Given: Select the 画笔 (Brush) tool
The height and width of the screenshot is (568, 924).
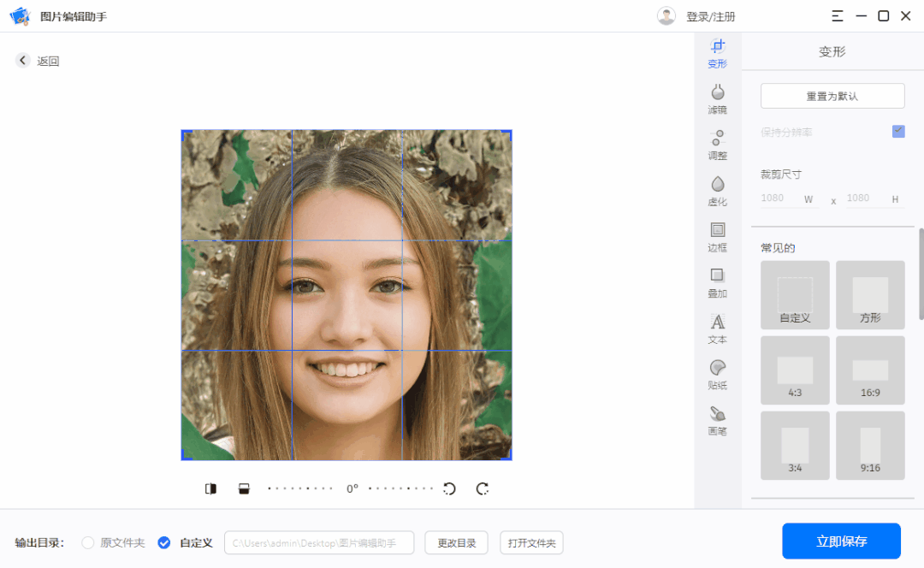Looking at the screenshot, I should point(718,420).
